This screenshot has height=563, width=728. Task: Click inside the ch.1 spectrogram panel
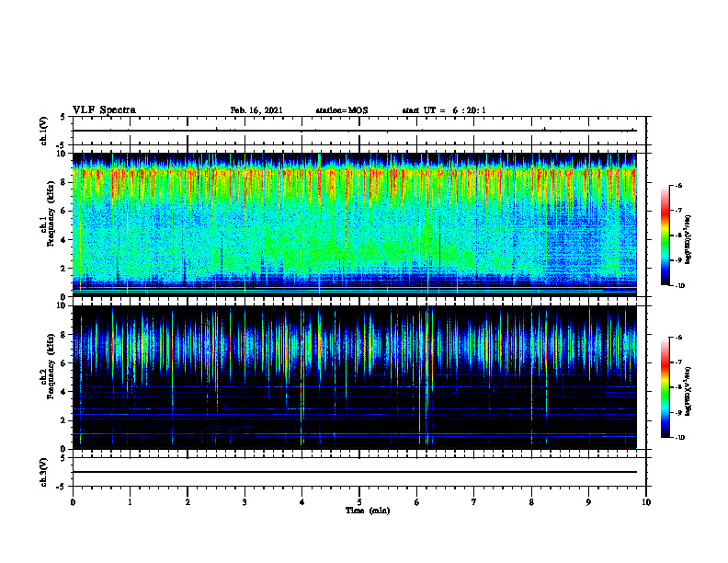coord(354,224)
